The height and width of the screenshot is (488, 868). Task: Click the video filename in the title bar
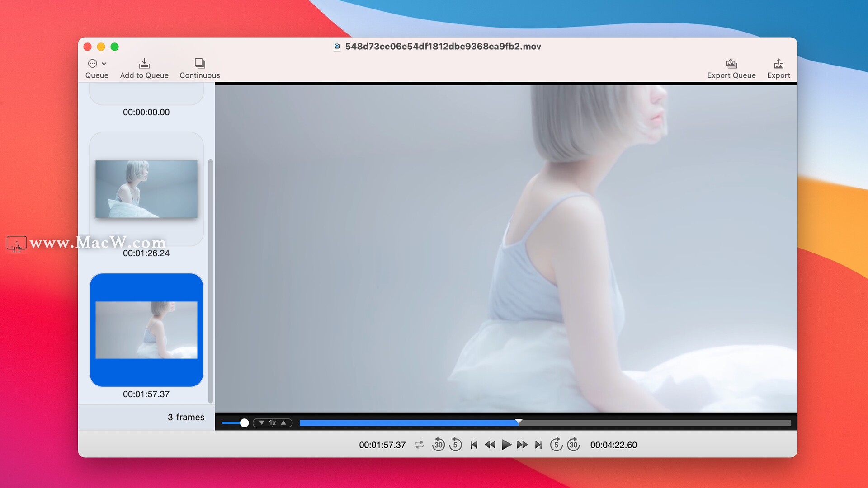pyautogui.click(x=443, y=46)
